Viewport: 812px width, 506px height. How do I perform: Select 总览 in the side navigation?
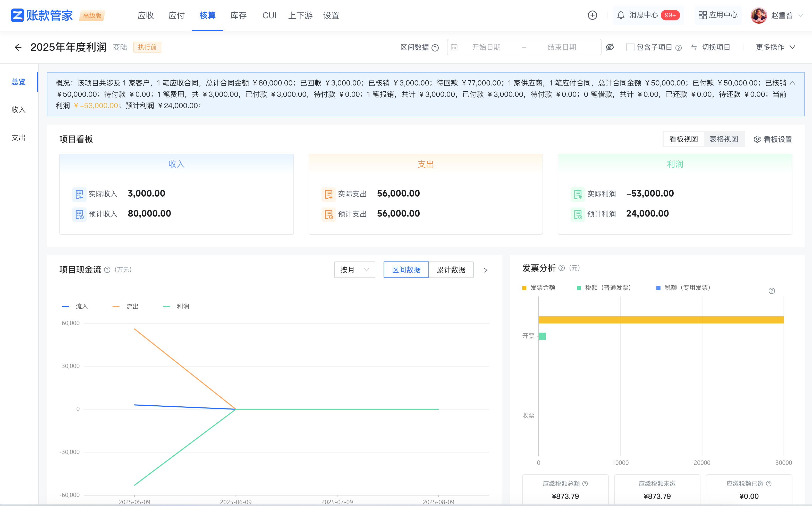click(19, 82)
